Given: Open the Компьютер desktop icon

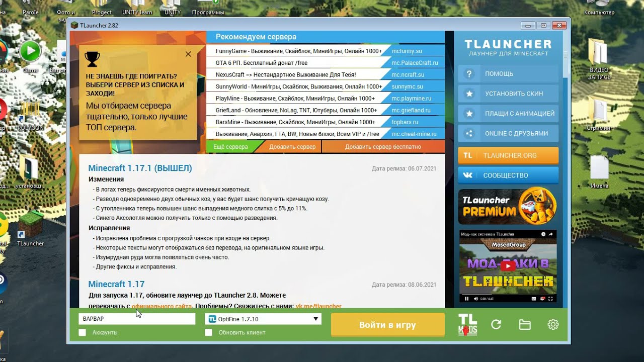Looking at the screenshot, I should pyautogui.click(x=599, y=9).
